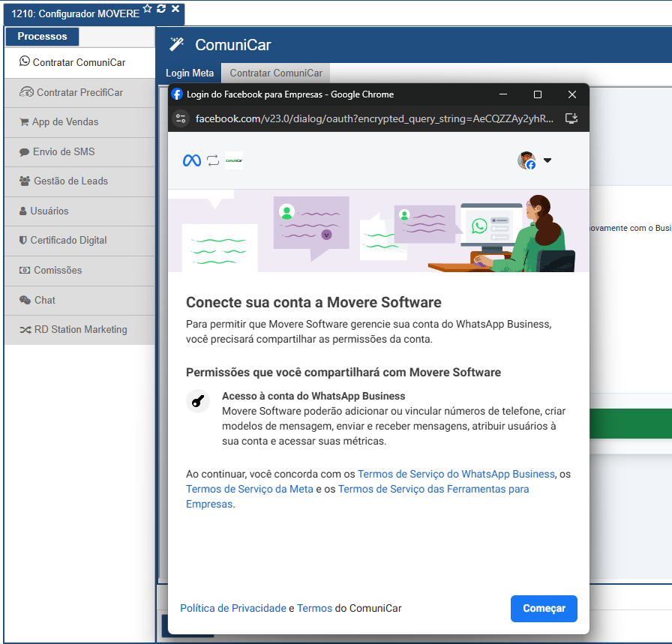Select Gestão de Leads in the sidebar
The image size is (672, 644).
coord(79,181)
